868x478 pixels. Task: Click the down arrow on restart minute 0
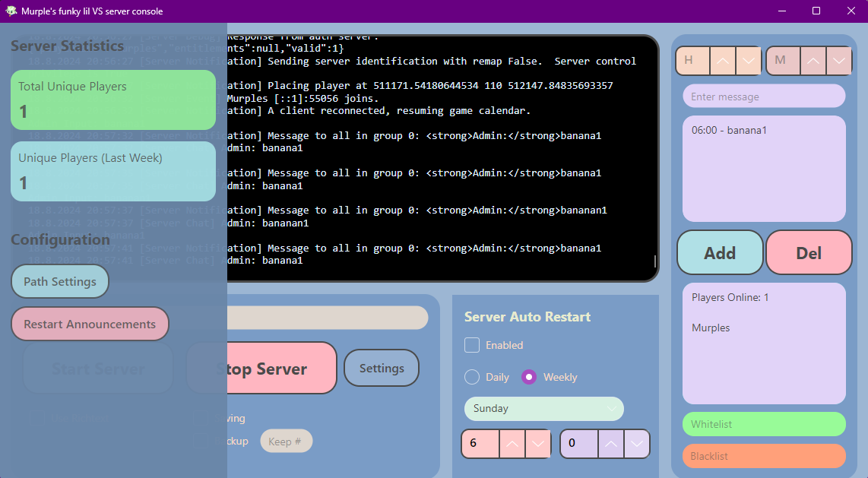(637, 444)
